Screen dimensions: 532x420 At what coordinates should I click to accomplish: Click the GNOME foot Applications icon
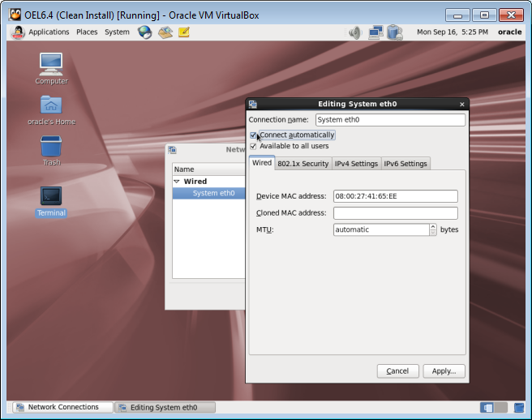[18, 32]
